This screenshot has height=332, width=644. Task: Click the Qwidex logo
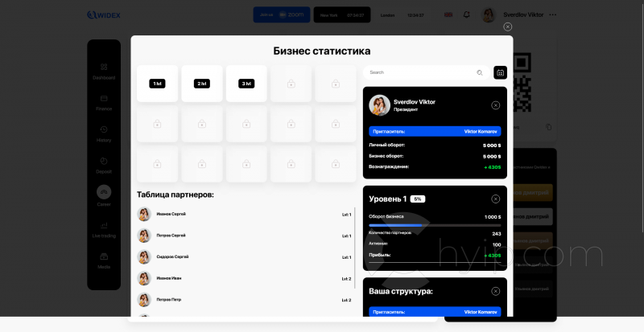pos(104,15)
